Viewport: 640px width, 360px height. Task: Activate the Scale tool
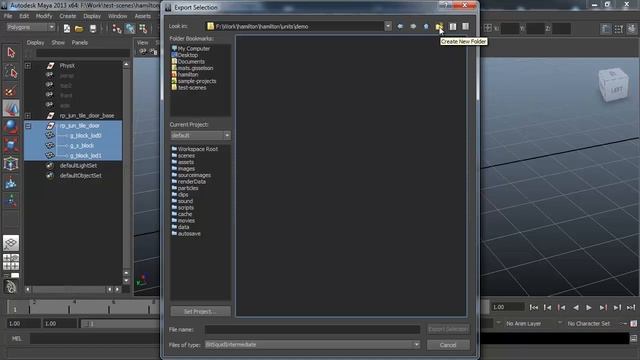click(11, 145)
